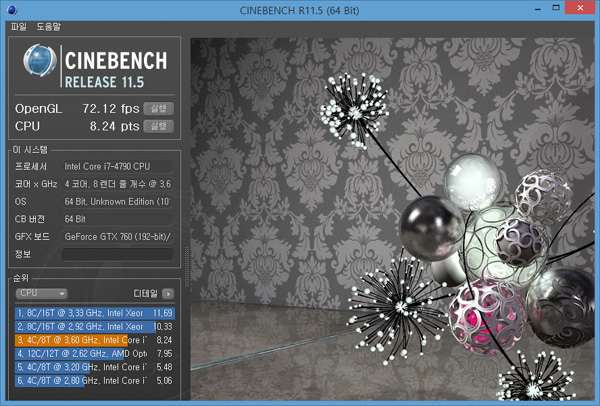Close the CINEBENCH window
Viewport: 600px width, 406px height.
[580, 8]
